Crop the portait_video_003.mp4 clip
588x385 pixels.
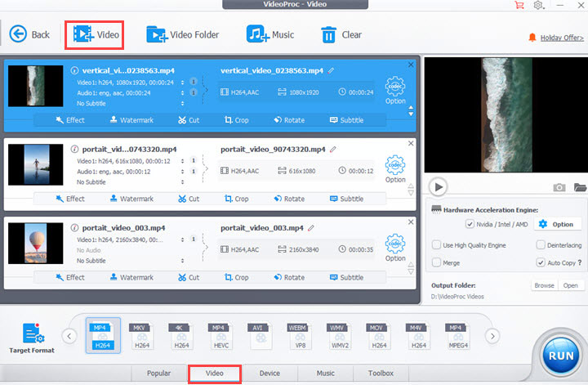pos(236,277)
